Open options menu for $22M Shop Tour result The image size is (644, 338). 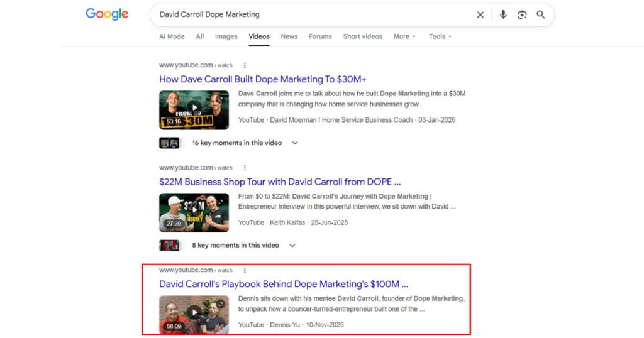245,168
